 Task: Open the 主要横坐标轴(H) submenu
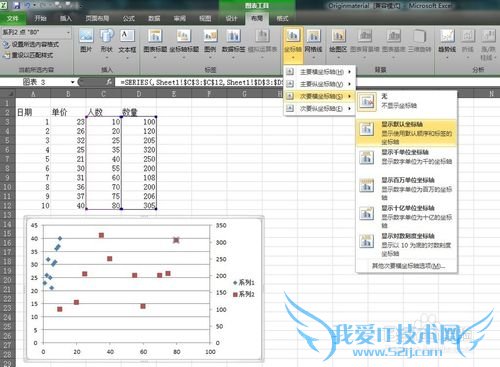(x=320, y=72)
